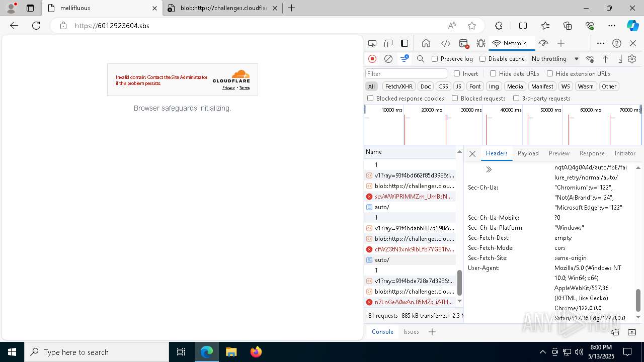
Task: Open the Extensions puzzle icon
Action: tap(499, 26)
